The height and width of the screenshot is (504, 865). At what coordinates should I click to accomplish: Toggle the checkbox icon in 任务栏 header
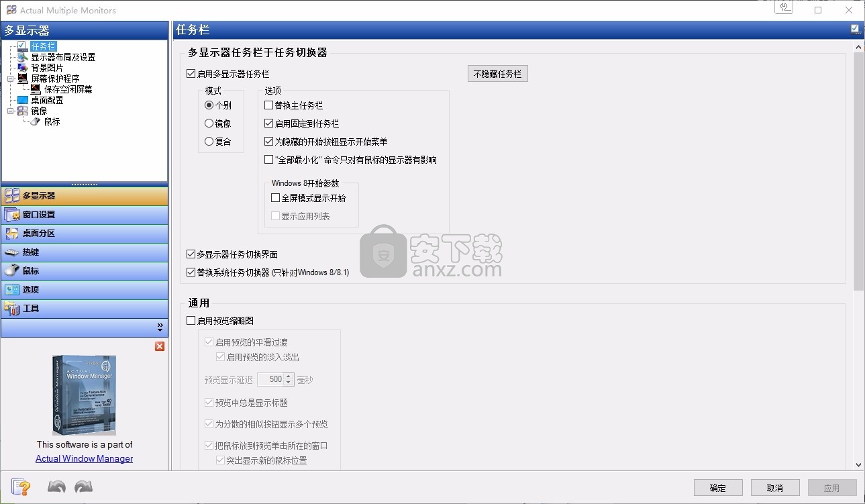tap(855, 30)
